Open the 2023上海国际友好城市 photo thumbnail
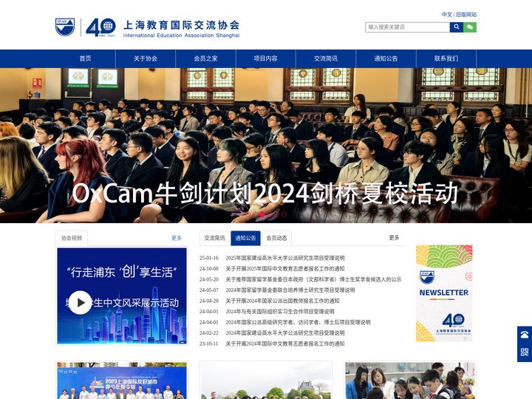 click(122, 381)
